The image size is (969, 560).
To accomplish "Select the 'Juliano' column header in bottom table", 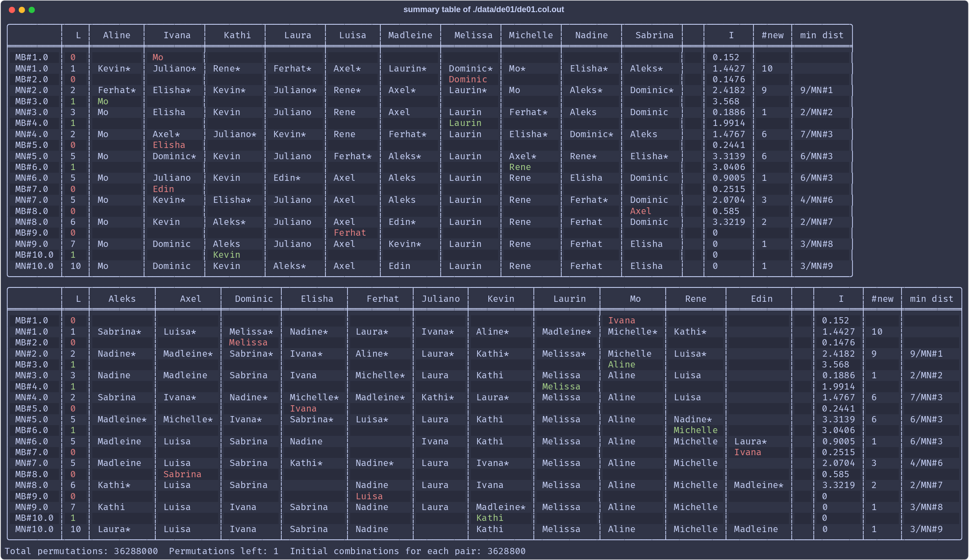I will point(441,299).
